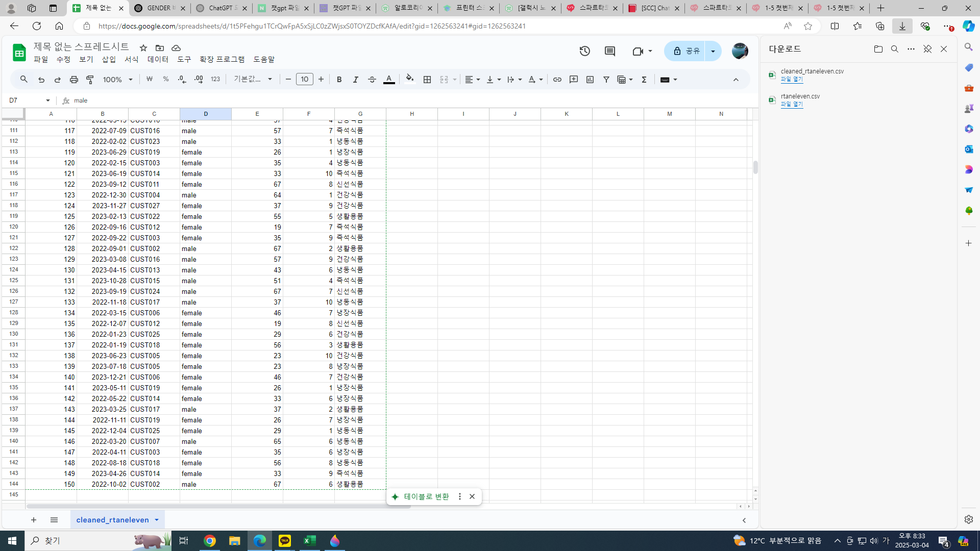
Task: Apply percent format with % icon
Action: [x=166, y=80]
